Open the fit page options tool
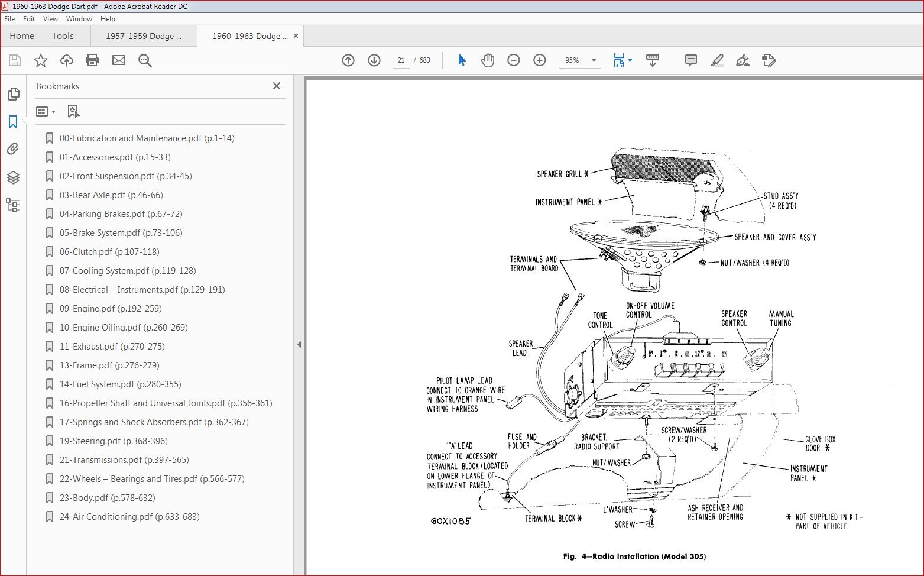The image size is (924, 576). pyautogui.click(x=622, y=60)
